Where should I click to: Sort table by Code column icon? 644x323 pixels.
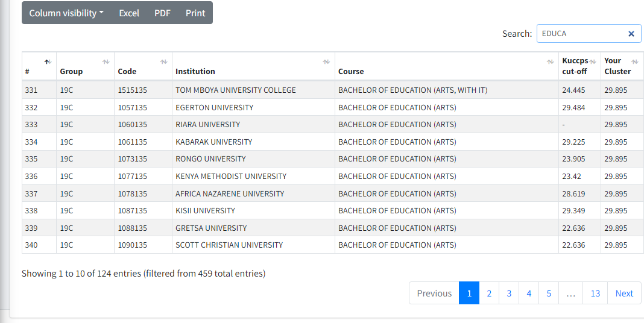(163, 61)
